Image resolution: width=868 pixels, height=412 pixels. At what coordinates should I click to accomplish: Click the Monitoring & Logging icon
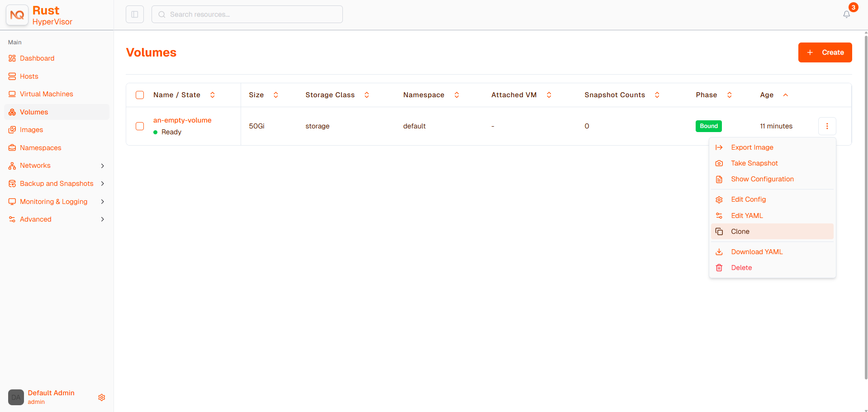(12, 202)
